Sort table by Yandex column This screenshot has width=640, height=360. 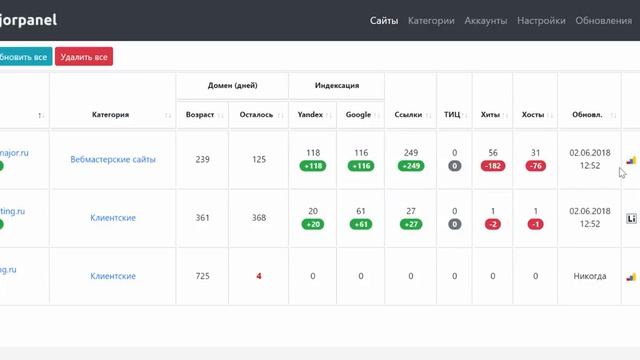(x=313, y=115)
